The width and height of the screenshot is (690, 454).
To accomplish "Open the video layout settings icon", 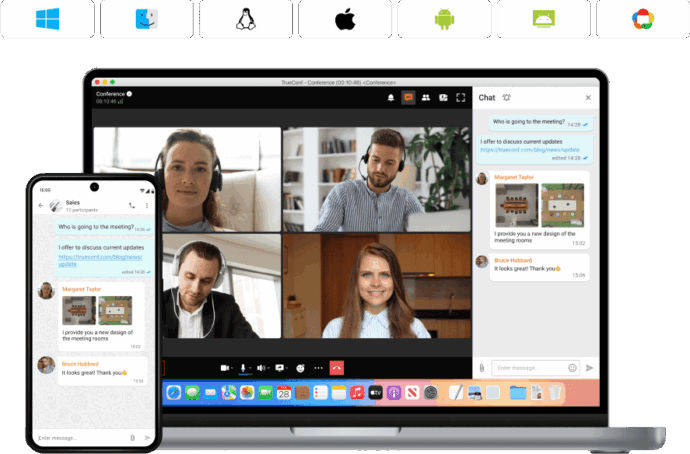I will point(443,98).
